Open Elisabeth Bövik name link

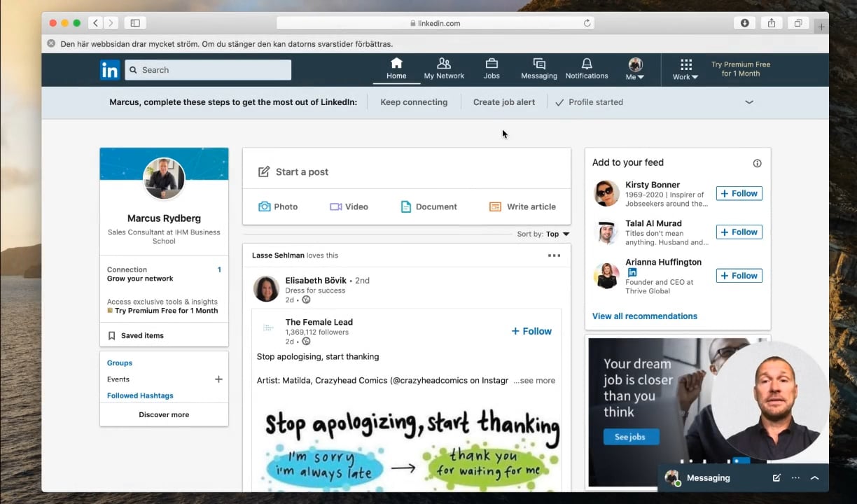click(x=316, y=281)
